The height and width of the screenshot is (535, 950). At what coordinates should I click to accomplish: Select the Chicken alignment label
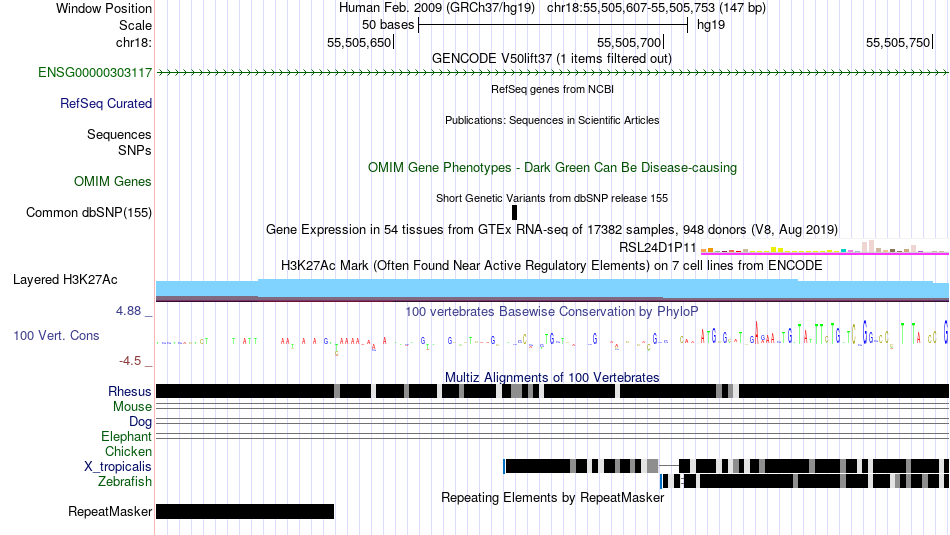pyautogui.click(x=128, y=451)
